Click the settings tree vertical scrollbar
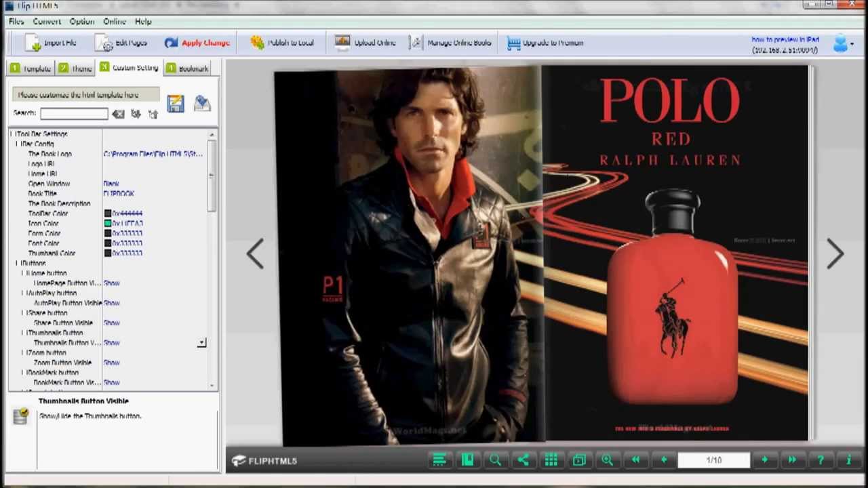The image size is (868, 488). pyautogui.click(x=212, y=176)
